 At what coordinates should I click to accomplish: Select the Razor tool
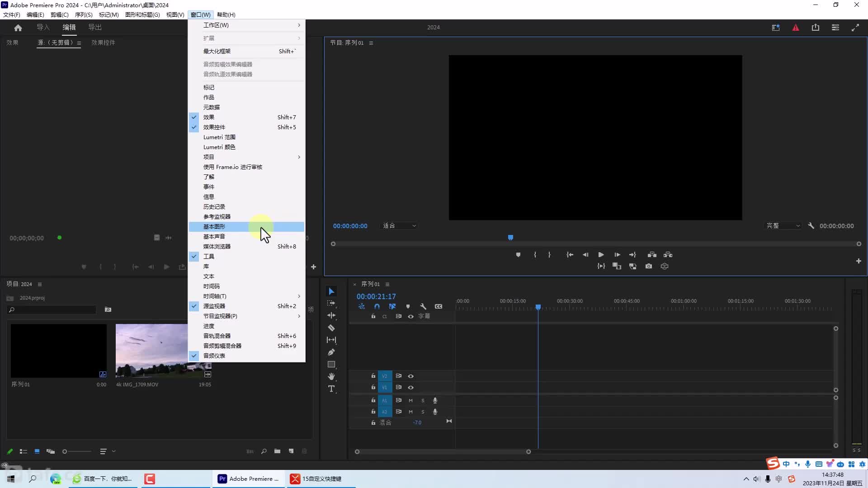331,328
